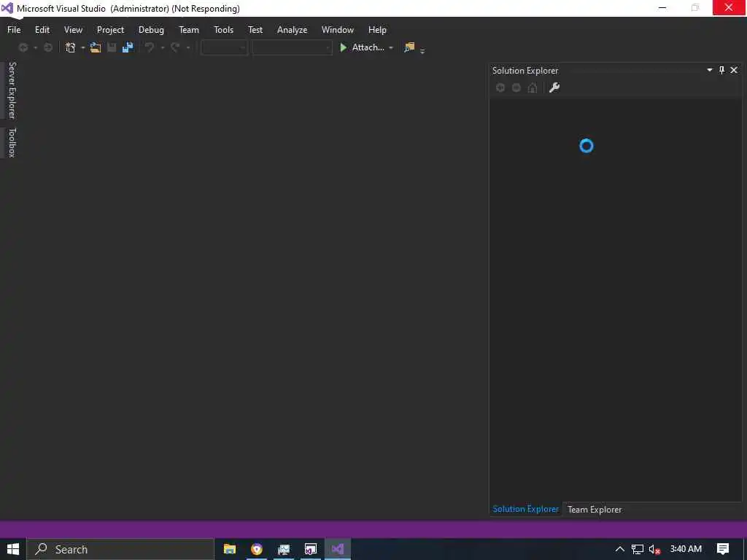Image resolution: width=747 pixels, height=560 pixels.
Task: Click the muted volume tray icon
Action: 654,550
